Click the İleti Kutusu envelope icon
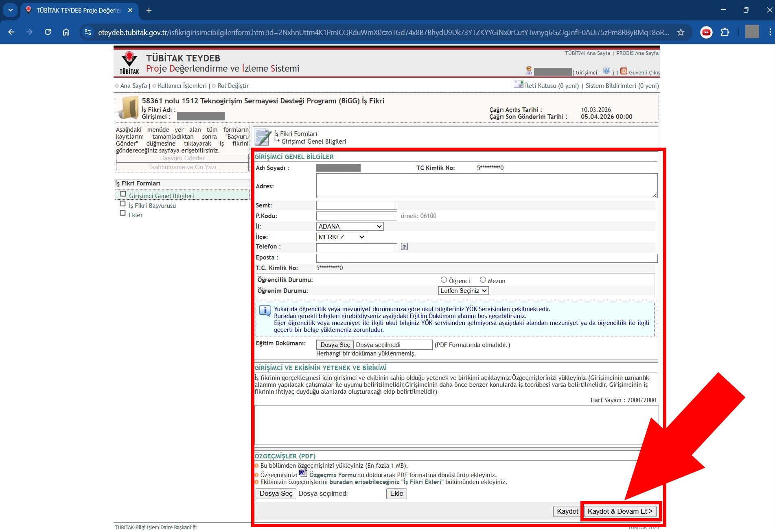This screenshot has width=775, height=532. (x=518, y=85)
